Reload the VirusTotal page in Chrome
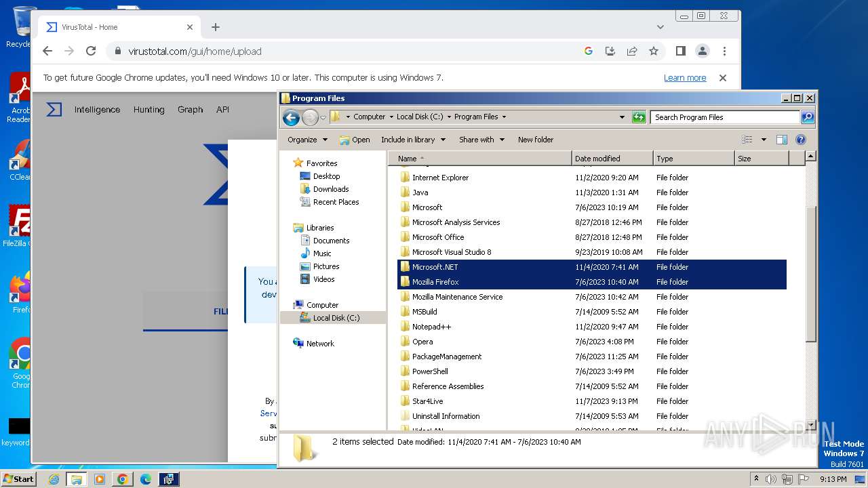The image size is (868, 488). [91, 51]
